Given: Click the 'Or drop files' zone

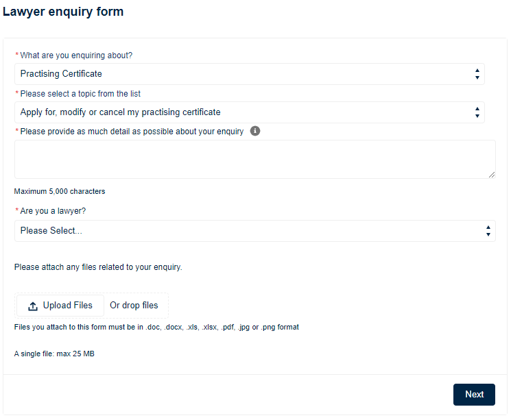Looking at the screenshot, I should coord(134,306).
